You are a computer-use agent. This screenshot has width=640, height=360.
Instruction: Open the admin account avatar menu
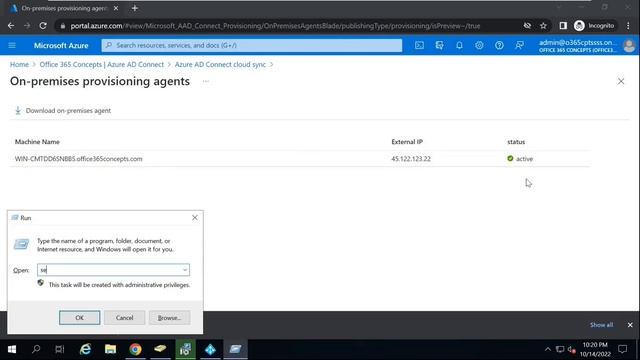[629, 46]
